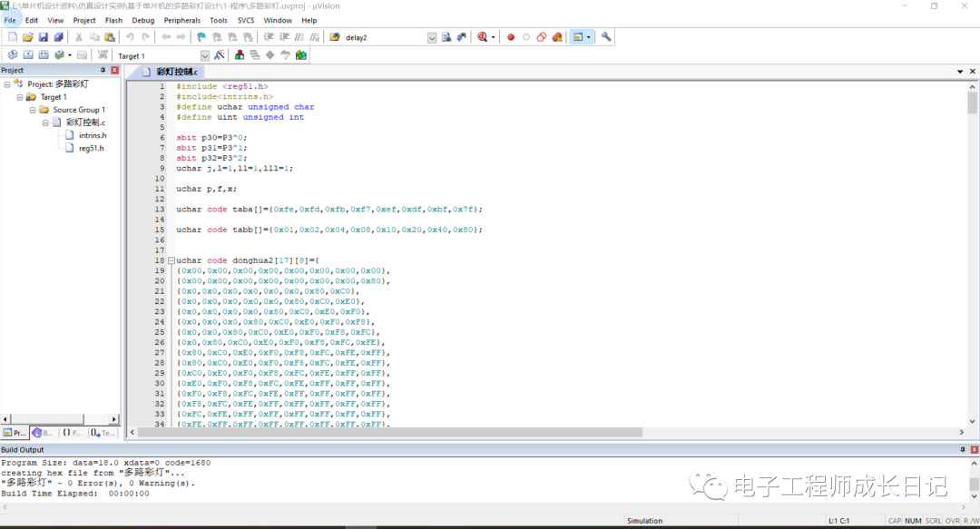Save the current file

click(x=44, y=37)
